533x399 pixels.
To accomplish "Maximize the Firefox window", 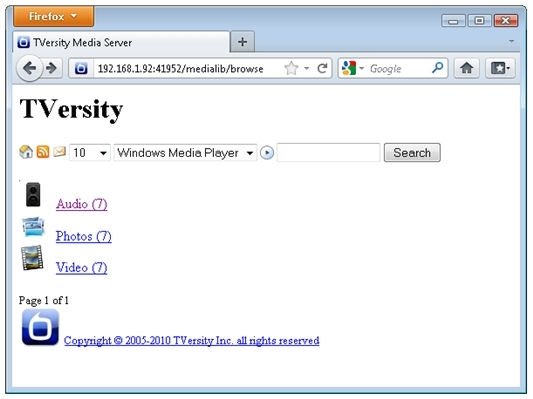I will (x=479, y=21).
